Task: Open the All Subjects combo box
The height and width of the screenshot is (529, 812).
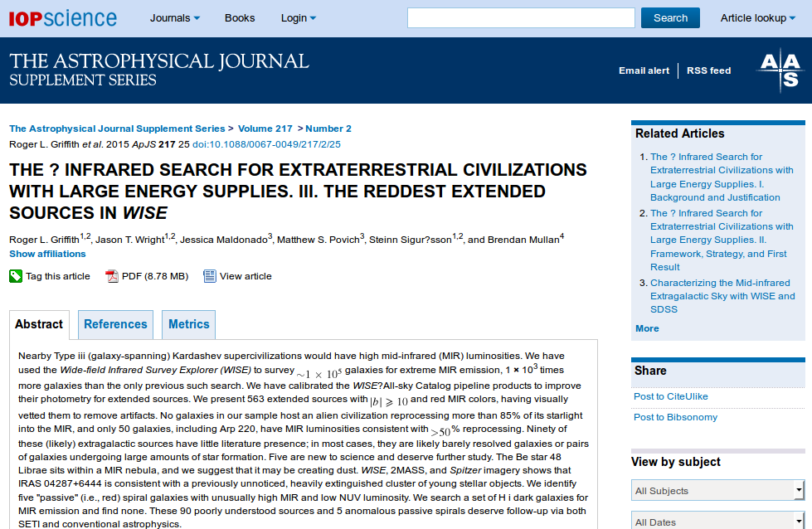Action: pyautogui.click(x=717, y=490)
